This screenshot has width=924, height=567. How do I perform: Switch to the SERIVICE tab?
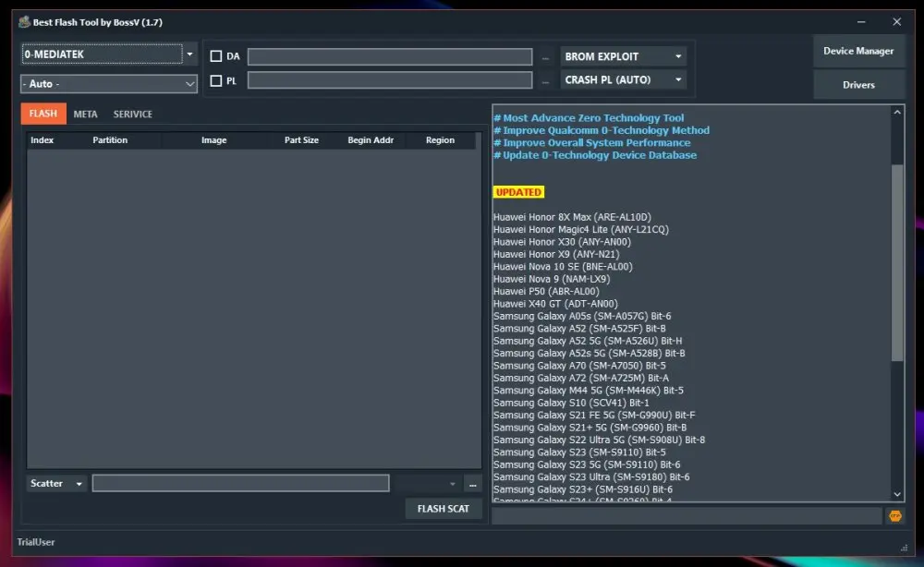pyautogui.click(x=132, y=115)
